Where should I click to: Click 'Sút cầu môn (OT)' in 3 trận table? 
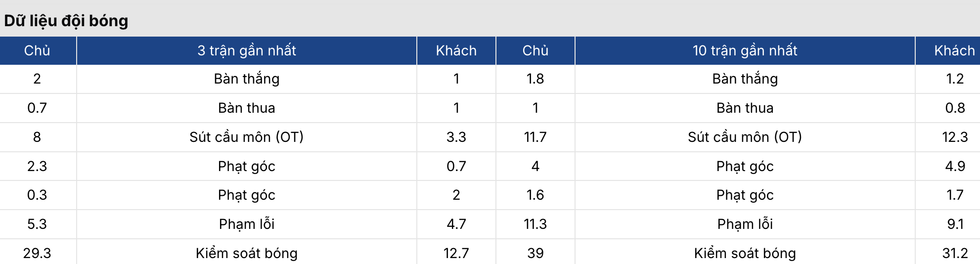coord(247,137)
